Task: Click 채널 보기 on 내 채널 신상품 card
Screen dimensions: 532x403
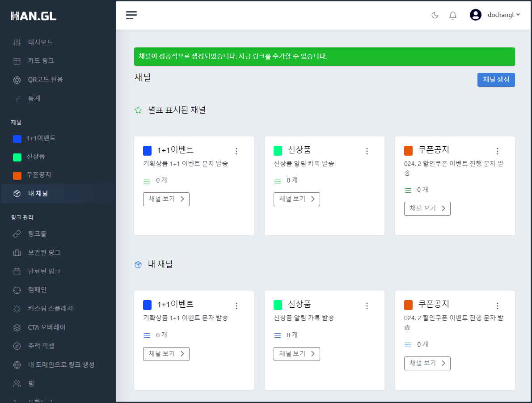Action: pos(297,354)
